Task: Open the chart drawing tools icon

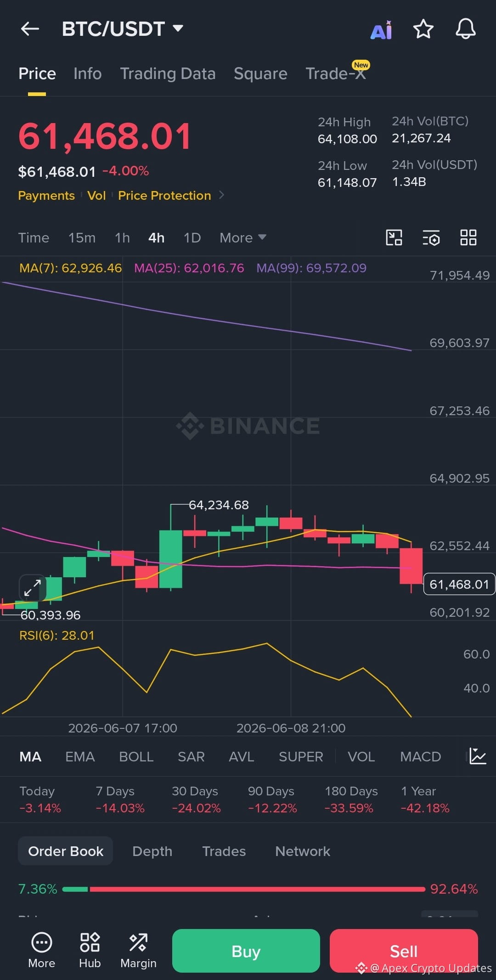Action: click(x=394, y=237)
